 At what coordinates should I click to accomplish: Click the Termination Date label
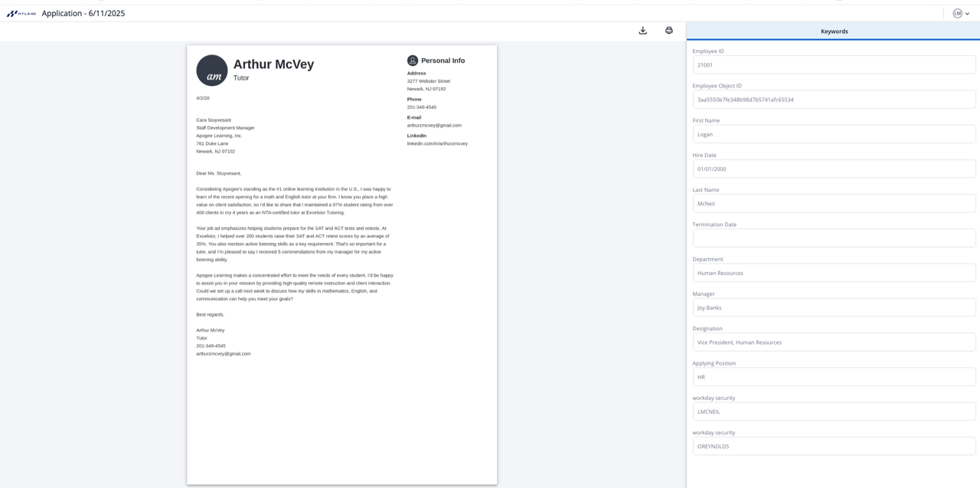click(x=714, y=224)
